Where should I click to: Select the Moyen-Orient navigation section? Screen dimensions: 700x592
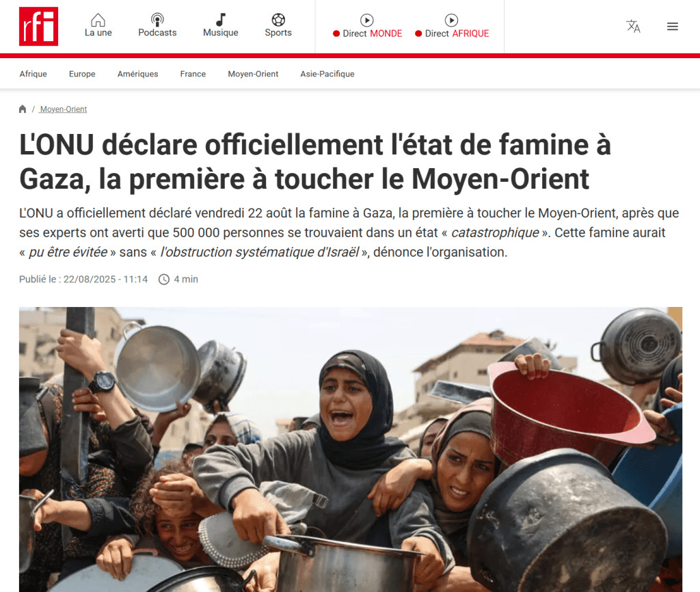(253, 74)
